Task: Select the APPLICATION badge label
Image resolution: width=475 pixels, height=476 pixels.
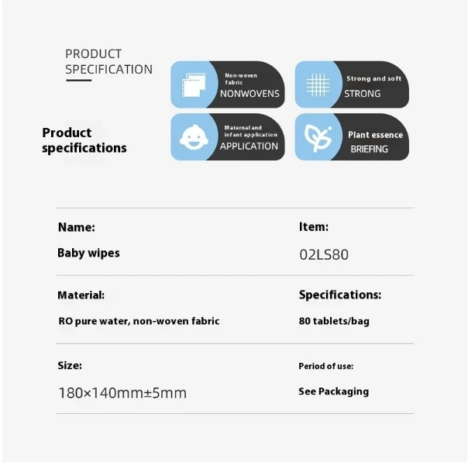Action: (249, 147)
